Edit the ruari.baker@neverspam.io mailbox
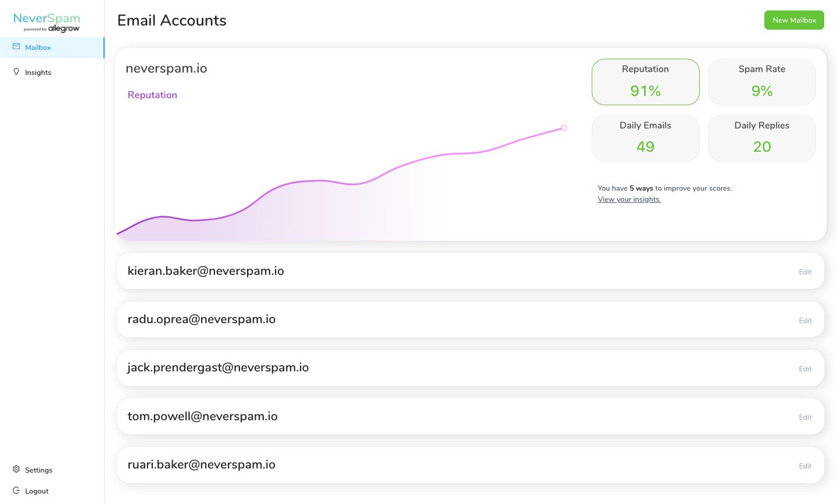The image size is (837, 504). tap(805, 466)
